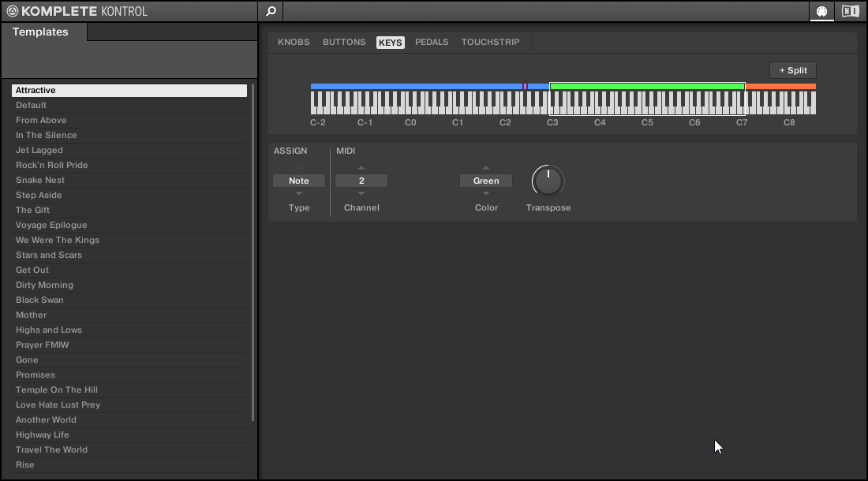Select the Rock'n Roll Pride template
868x481 pixels.
point(129,165)
